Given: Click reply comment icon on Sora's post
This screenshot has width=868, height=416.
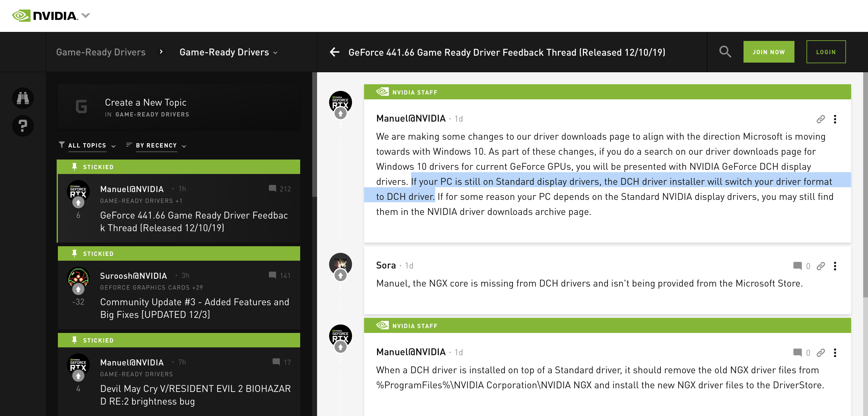Looking at the screenshot, I should pos(797,266).
